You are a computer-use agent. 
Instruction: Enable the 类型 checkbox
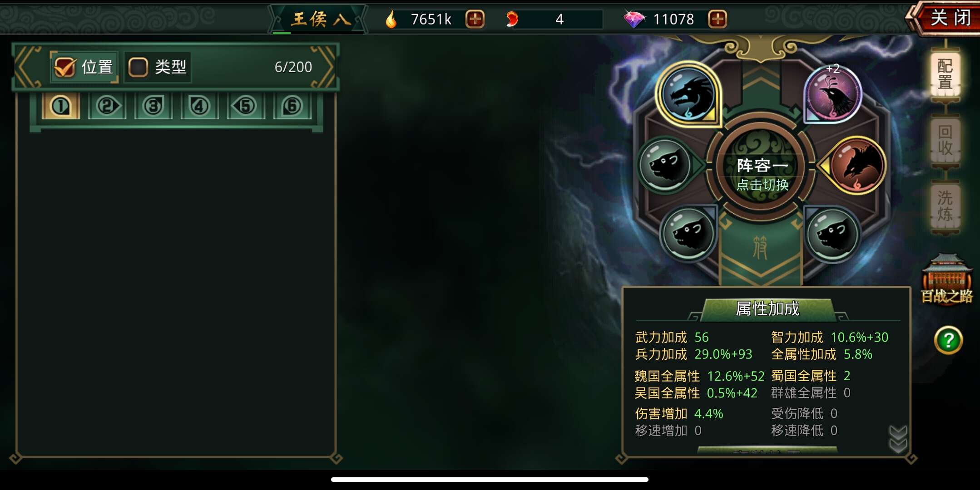click(x=138, y=67)
